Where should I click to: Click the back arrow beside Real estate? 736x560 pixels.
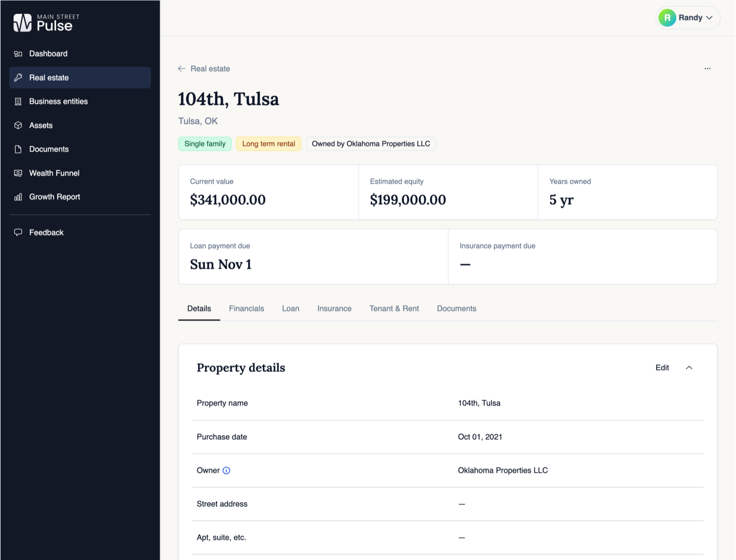182,69
